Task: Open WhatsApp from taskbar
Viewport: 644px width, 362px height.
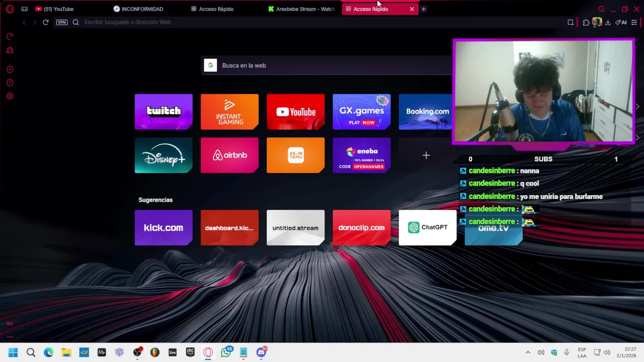Action: point(226,352)
